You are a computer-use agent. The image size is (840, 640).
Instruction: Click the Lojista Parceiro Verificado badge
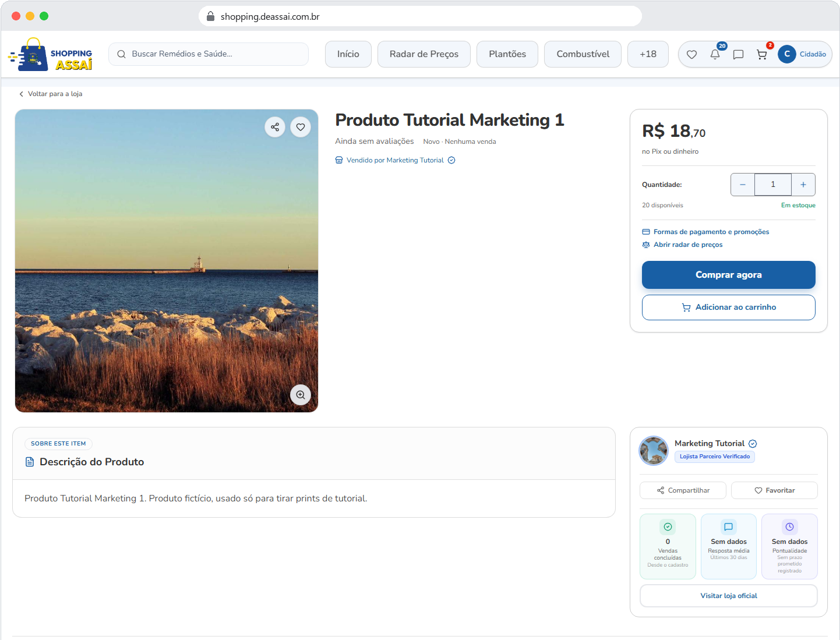point(715,457)
